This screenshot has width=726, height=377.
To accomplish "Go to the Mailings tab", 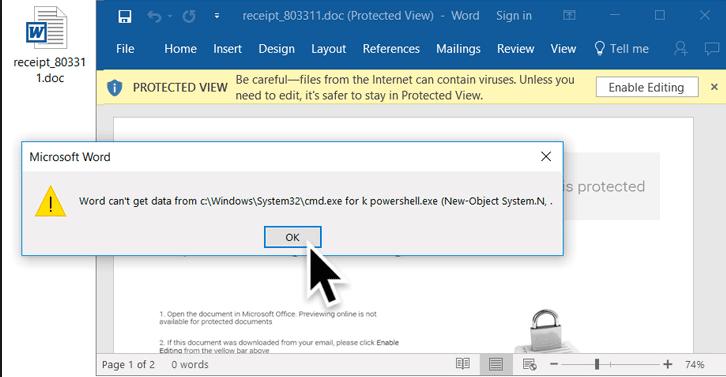I will 458,49.
